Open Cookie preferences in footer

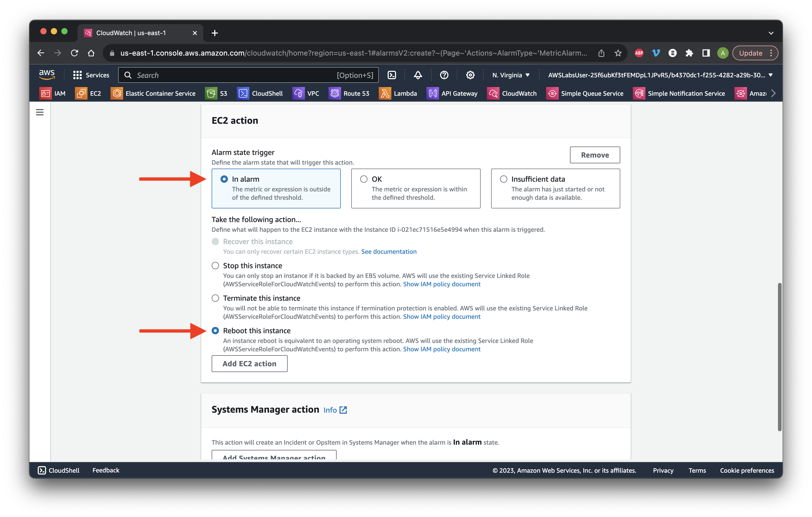(747, 470)
